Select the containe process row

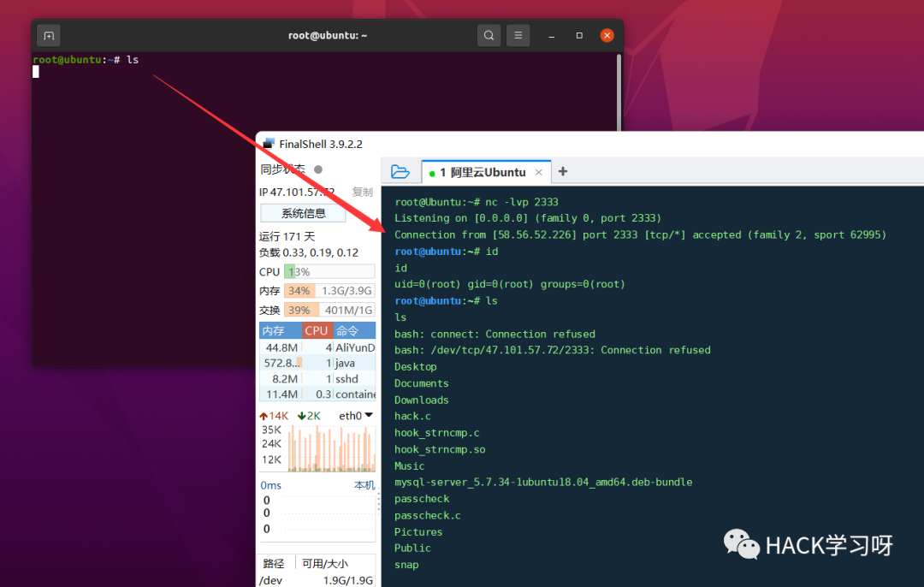point(317,394)
